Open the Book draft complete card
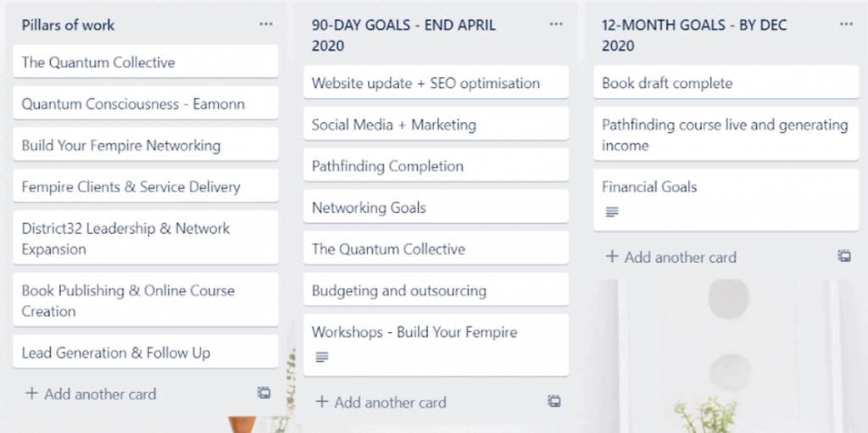Screen dimensions: 868x433 click(726, 82)
